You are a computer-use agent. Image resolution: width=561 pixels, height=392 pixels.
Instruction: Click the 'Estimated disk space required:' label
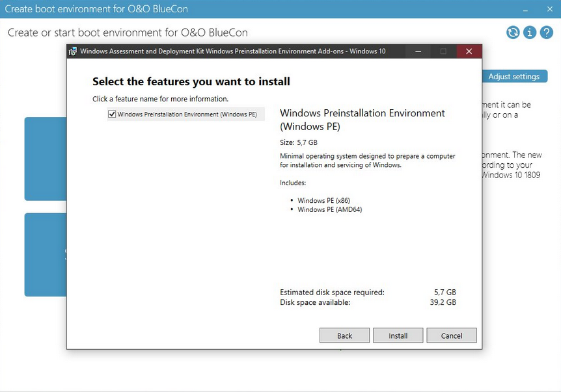(332, 293)
